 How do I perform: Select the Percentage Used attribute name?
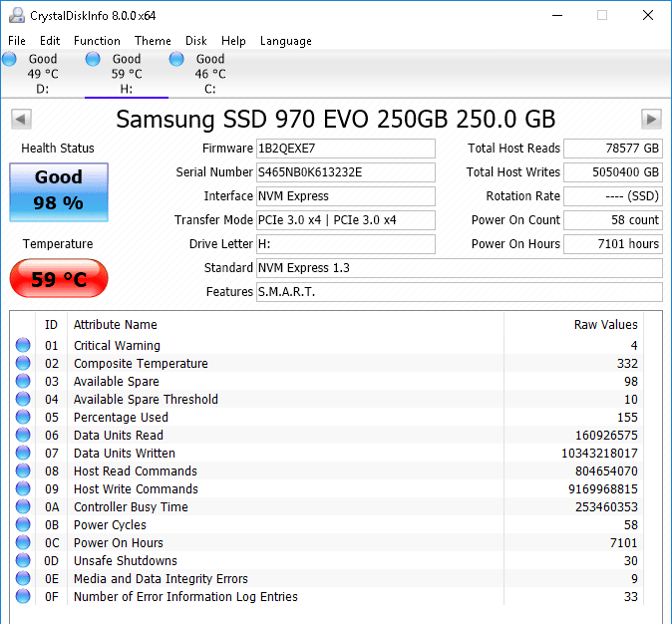click(x=121, y=418)
